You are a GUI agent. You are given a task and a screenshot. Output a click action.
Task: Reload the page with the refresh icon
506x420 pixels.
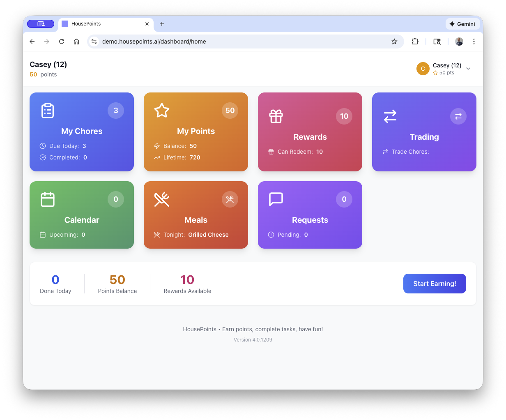tap(62, 42)
